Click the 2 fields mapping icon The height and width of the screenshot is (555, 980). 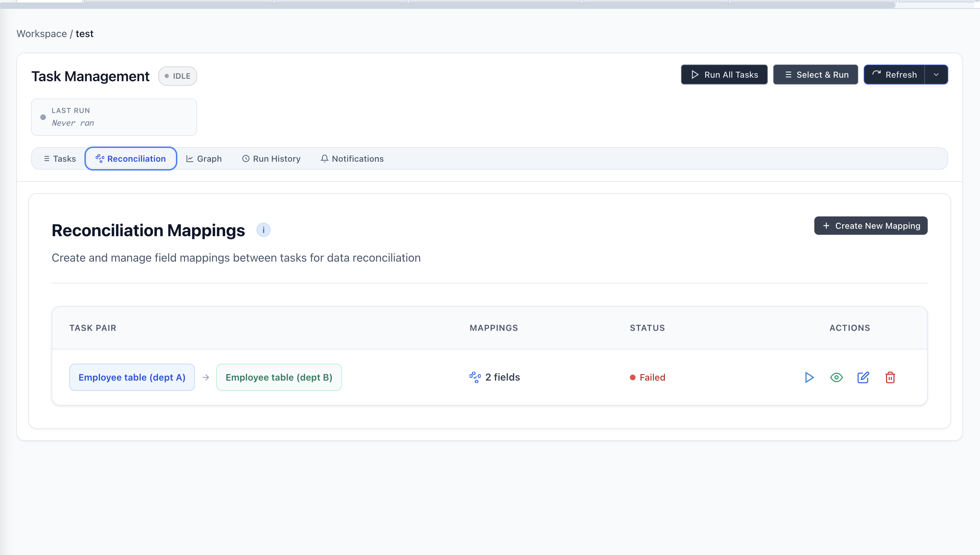(x=475, y=377)
